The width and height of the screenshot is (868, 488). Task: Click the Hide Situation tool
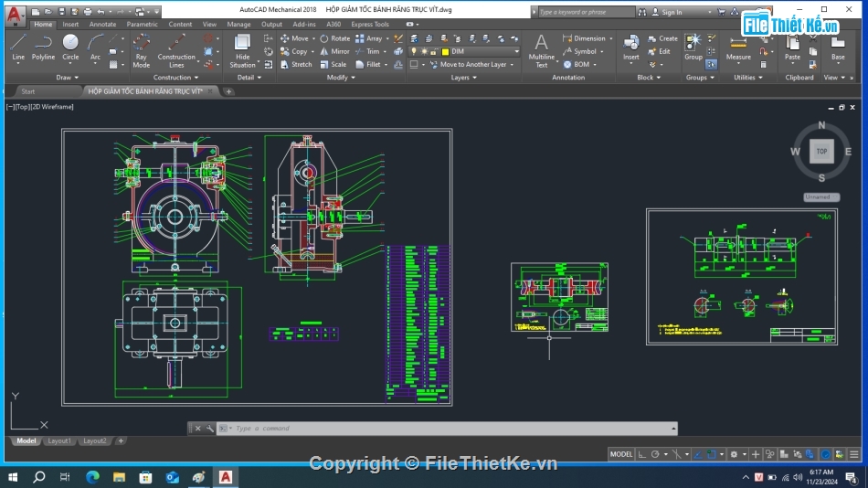[242, 50]
